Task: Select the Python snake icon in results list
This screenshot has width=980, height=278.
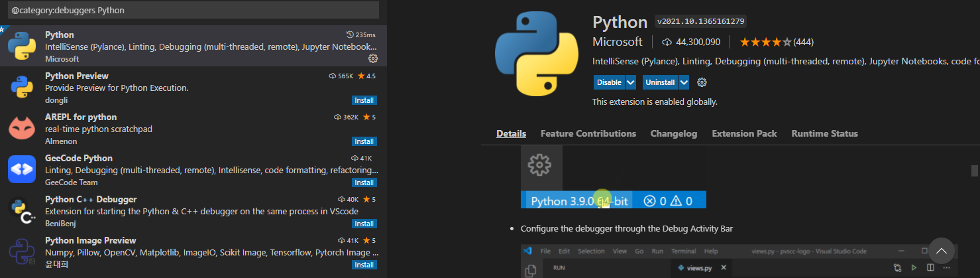Action: click(x=22, y=46)
